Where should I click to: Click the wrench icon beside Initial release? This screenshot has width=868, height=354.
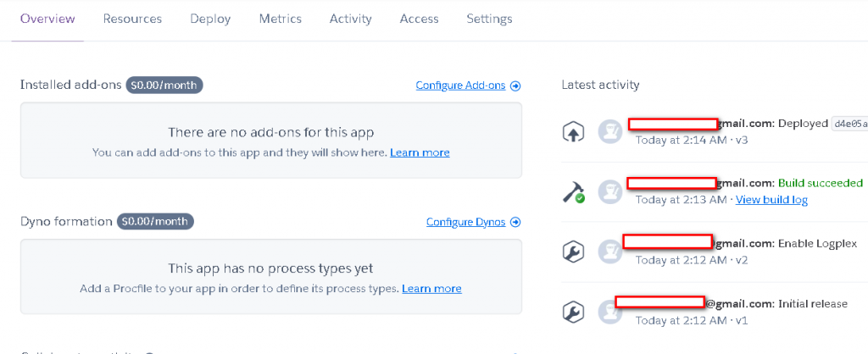pyautogui.click(x=574, y=311)
